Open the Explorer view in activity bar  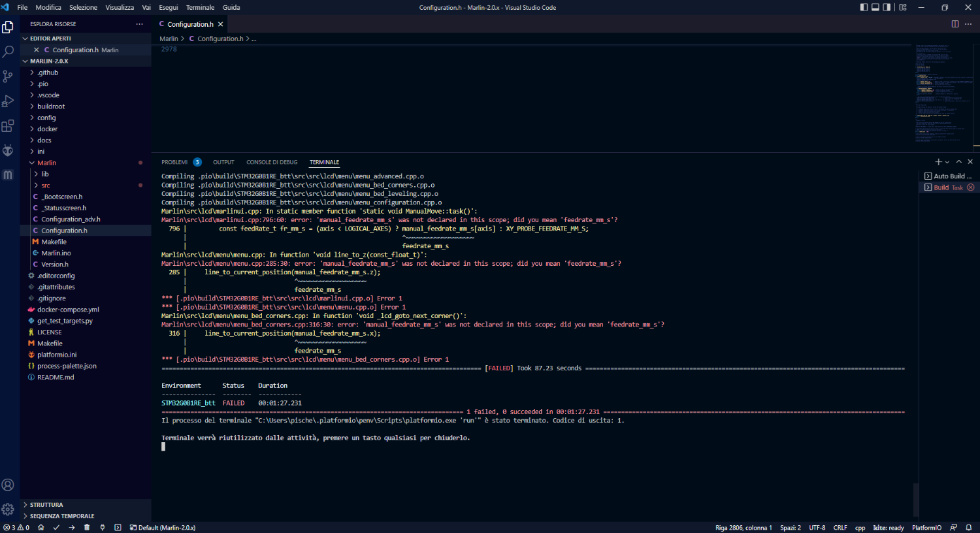pyautogui.click(x=8, y=27)
